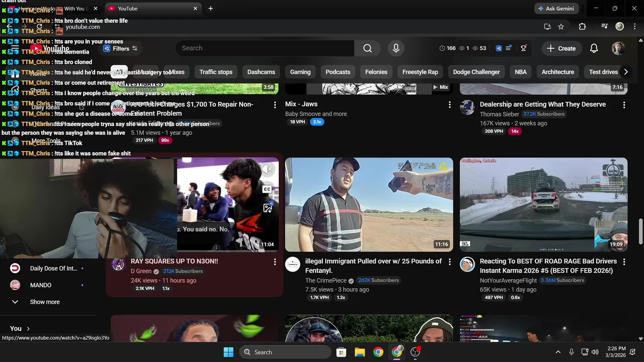This screenshot has height=362, width=644.
Task: Open Thomas Sieber channel link
Action: tap(499, 114)
